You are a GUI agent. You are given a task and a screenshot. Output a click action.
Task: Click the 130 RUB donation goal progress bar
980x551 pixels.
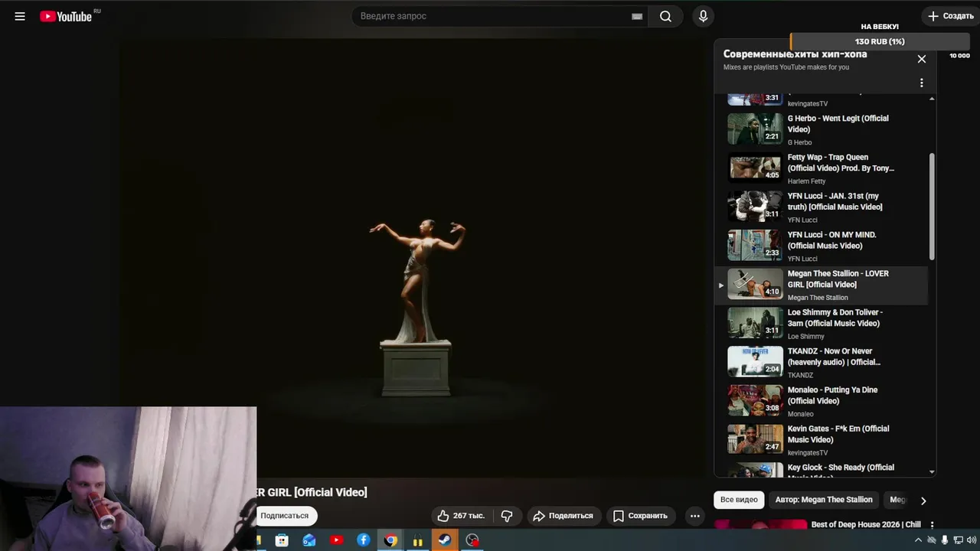880,41
